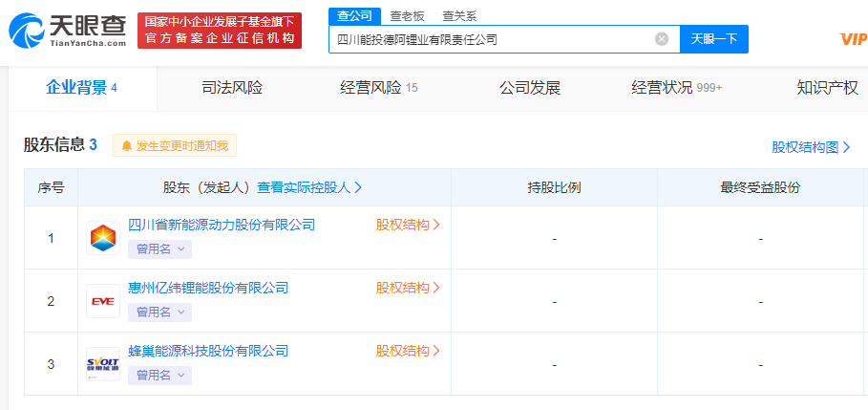Open the 经营风险 tab
868x410 pixels.
coord(378,88)
